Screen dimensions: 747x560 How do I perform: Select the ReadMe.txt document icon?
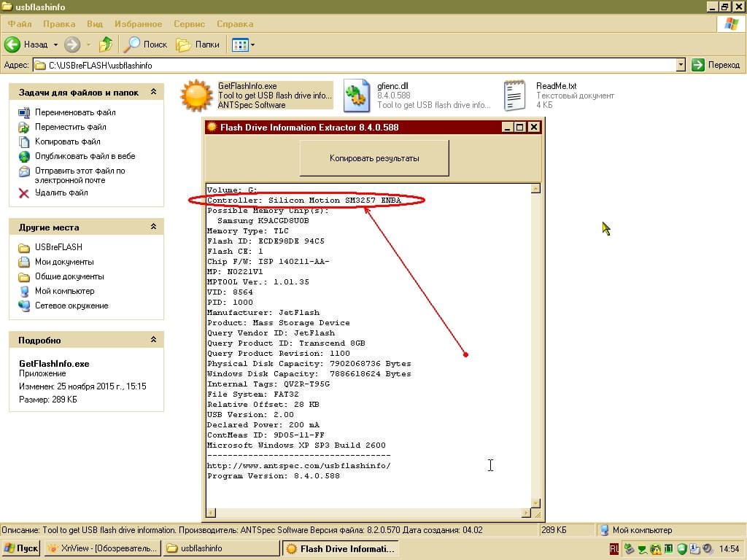(515, 96)
